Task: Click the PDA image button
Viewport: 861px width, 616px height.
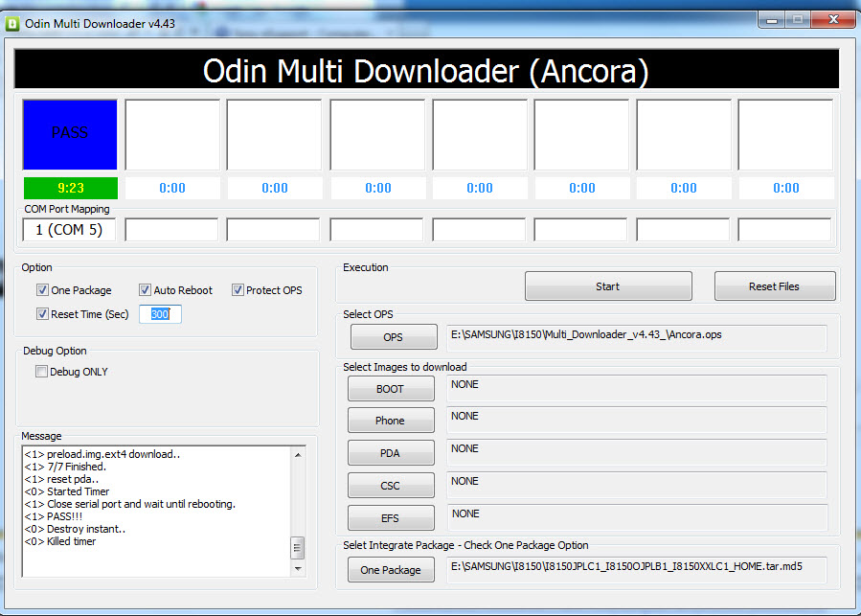Action: click(391, 453)
